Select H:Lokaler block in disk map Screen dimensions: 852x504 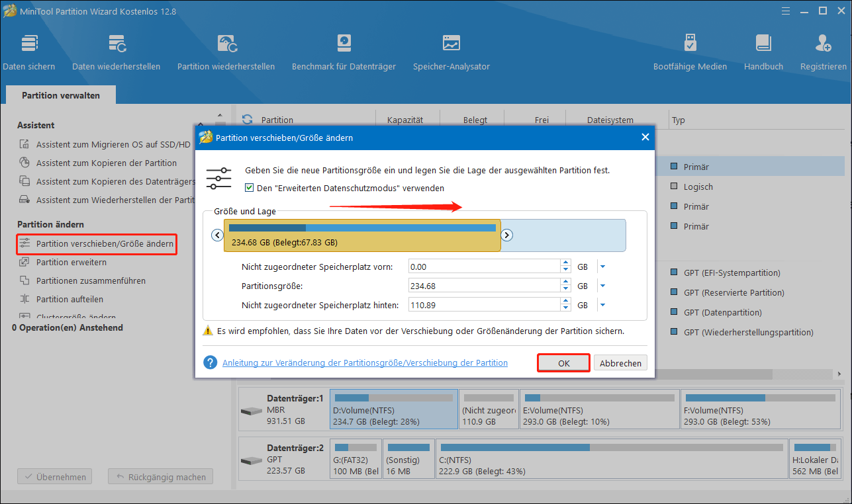click(x=815, y=458)
